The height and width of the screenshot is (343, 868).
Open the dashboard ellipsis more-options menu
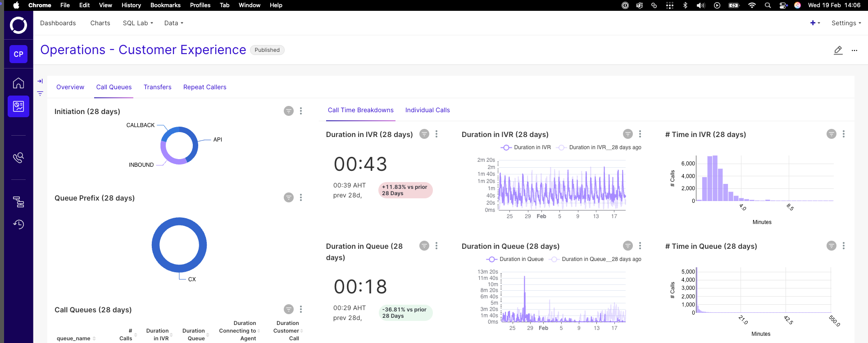pyautogui.click(x=854, y=50)
